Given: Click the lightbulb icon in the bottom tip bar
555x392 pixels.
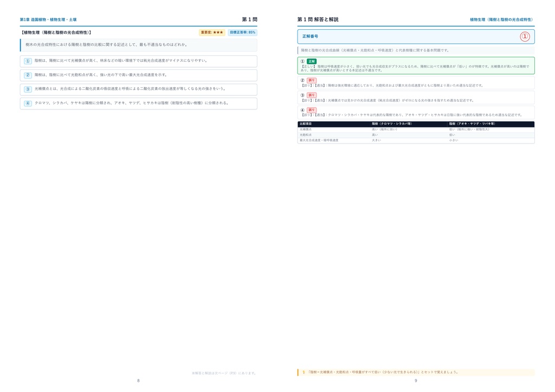Looking at the screenshot, I should pos(304,372).
